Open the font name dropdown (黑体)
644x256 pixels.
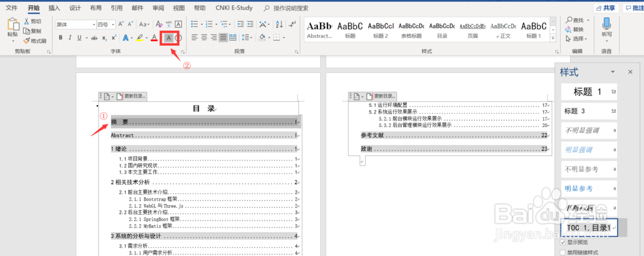pyautogui.click(x=93, y=25)
